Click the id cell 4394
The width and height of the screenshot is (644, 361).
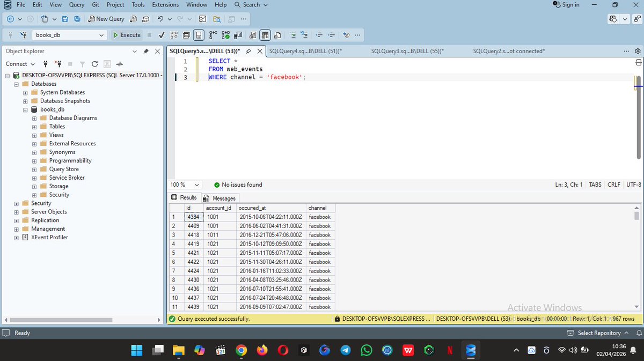coord(193,217)
